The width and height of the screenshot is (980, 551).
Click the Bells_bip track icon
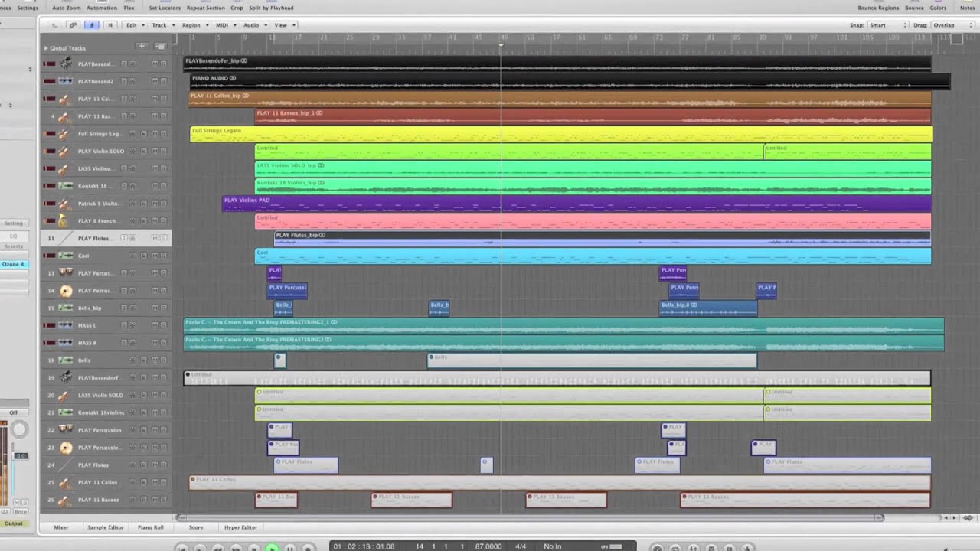tap(66, 308)
